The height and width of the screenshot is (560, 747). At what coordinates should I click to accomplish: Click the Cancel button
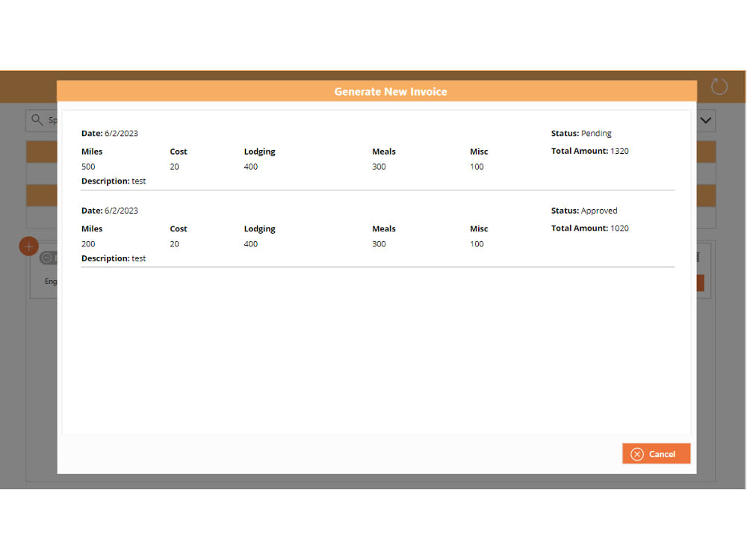tap(657, 453)
